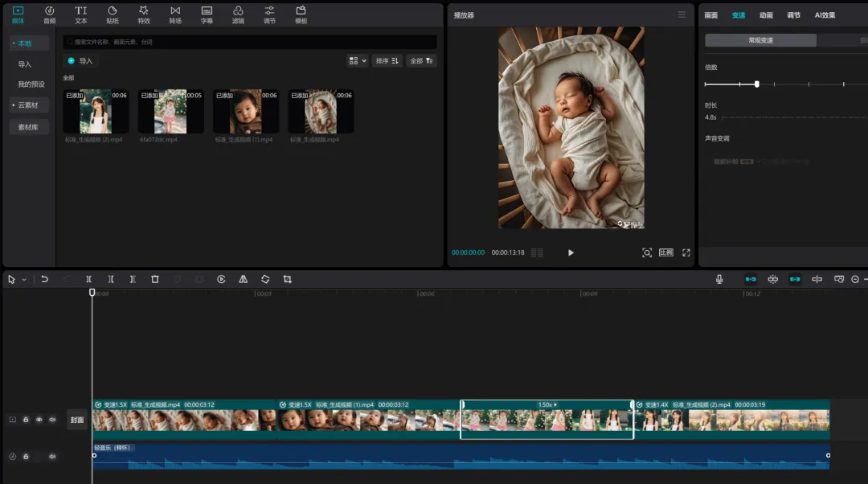Click the 倍数 speed slider handle
This screenshot has width=868, height=484.
[757, 84]
